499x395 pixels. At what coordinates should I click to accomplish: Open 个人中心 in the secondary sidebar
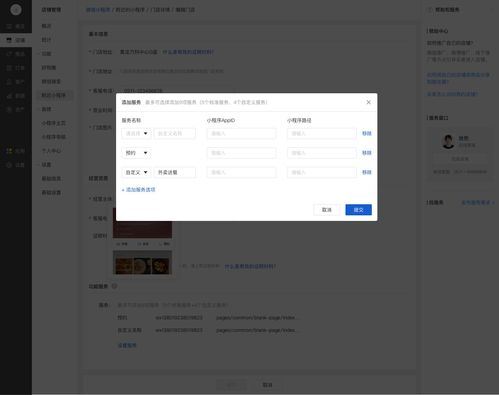[51, 151]
